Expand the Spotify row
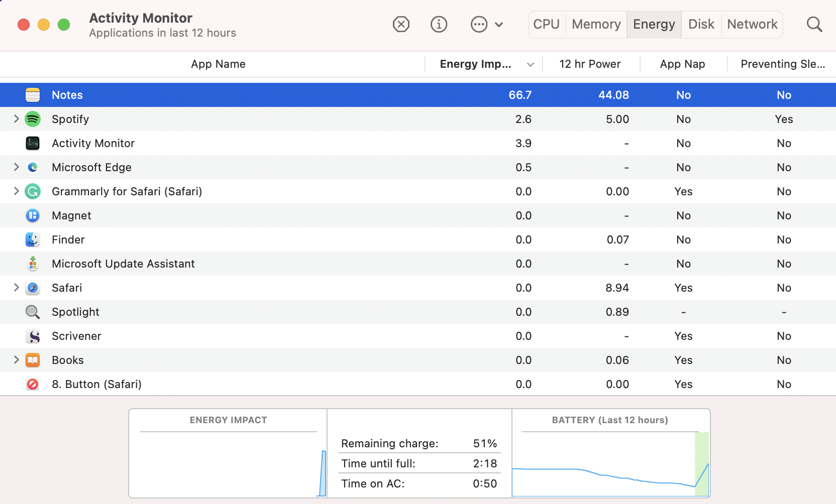The width and height of the screenshot is (836, 504). click(x=16, y=119)
